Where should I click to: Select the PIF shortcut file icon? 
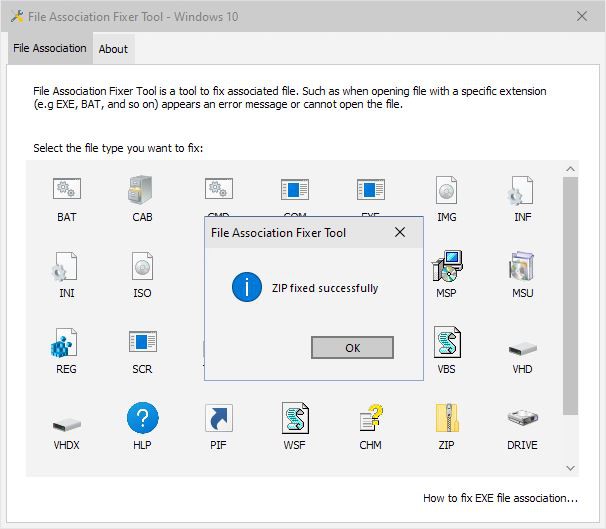pos(219,418)
